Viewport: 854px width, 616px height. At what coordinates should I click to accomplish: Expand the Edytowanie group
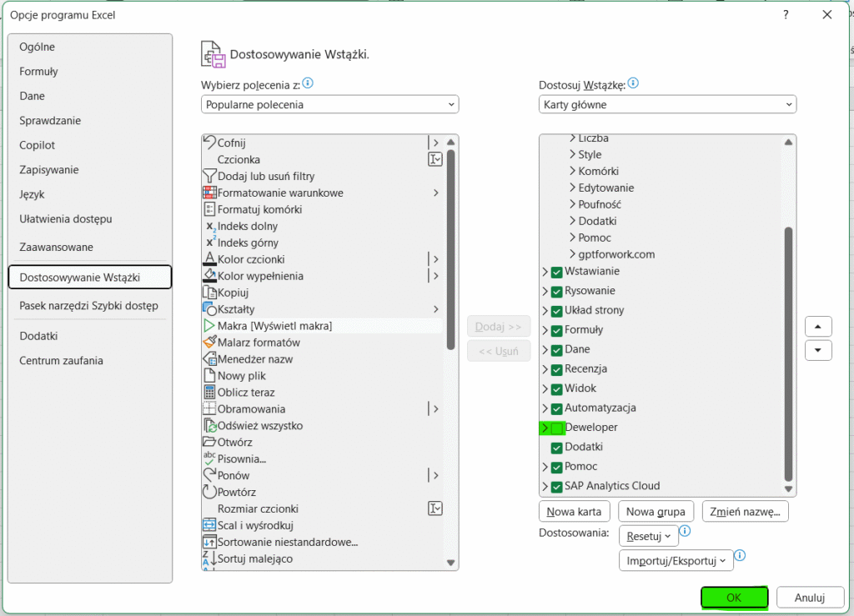click(572, 188)
